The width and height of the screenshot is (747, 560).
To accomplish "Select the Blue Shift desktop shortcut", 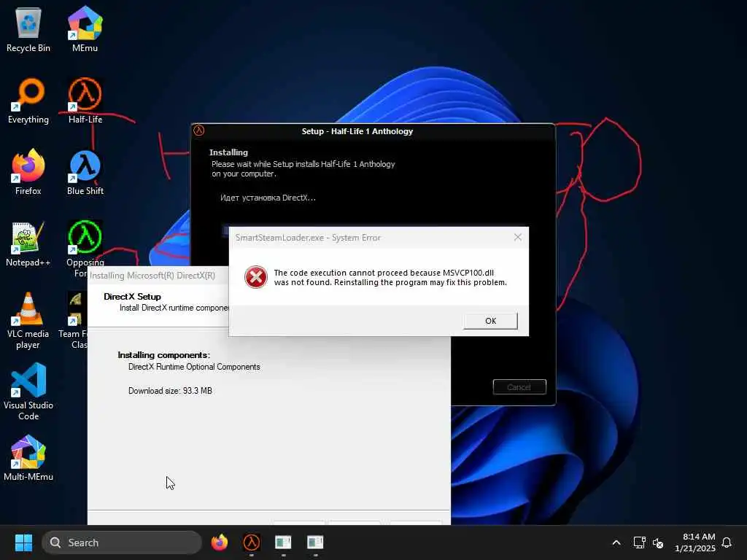I will 85,172.
